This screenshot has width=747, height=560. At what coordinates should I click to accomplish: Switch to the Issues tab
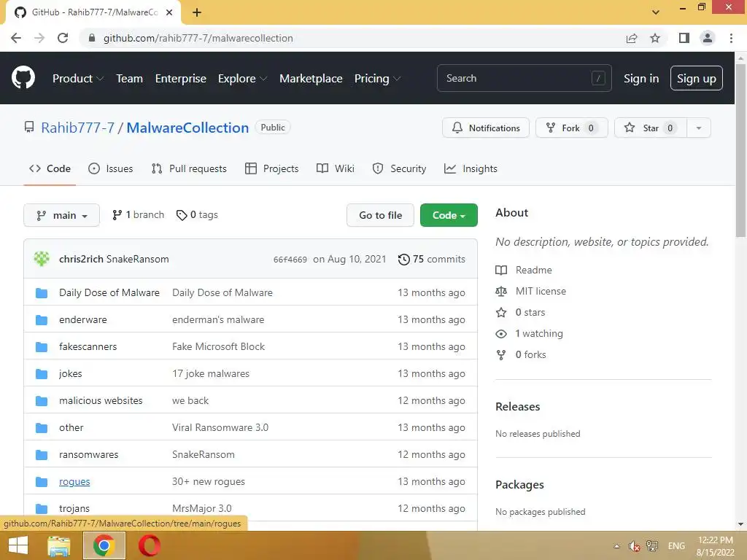click(x=111, y=168)
